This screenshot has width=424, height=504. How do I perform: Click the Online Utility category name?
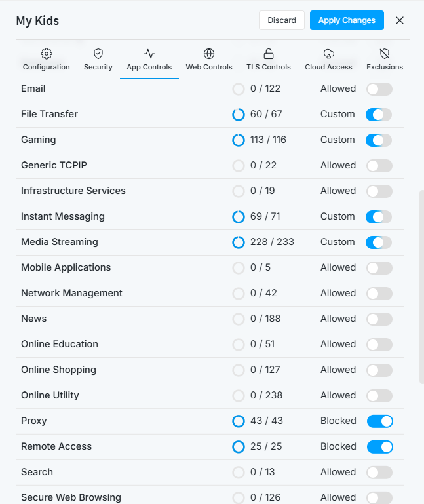(x=50, y=395)
